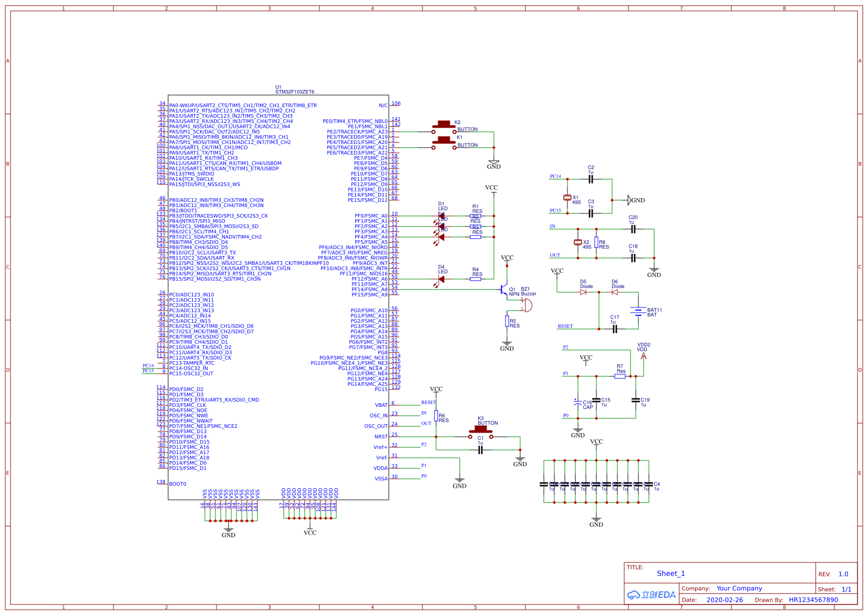Select capacitor C18 on the OUT line

tap(633, 258)
